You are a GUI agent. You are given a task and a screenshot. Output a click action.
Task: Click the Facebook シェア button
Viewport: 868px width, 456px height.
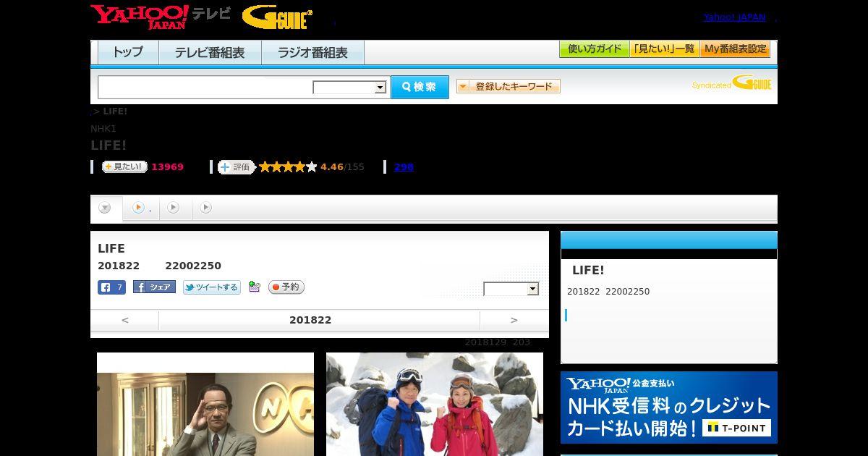pyautogui.click(x=154, y=287)
